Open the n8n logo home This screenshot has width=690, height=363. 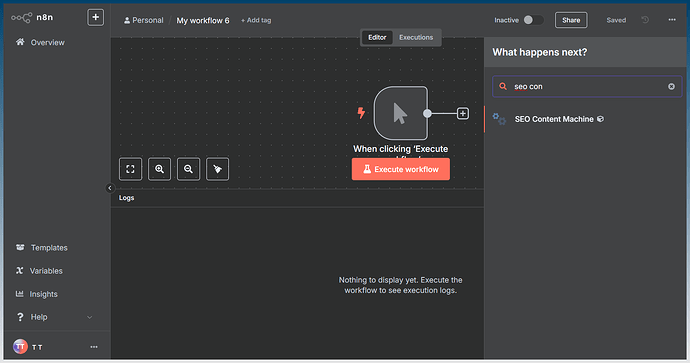click(x=32, y=18)
